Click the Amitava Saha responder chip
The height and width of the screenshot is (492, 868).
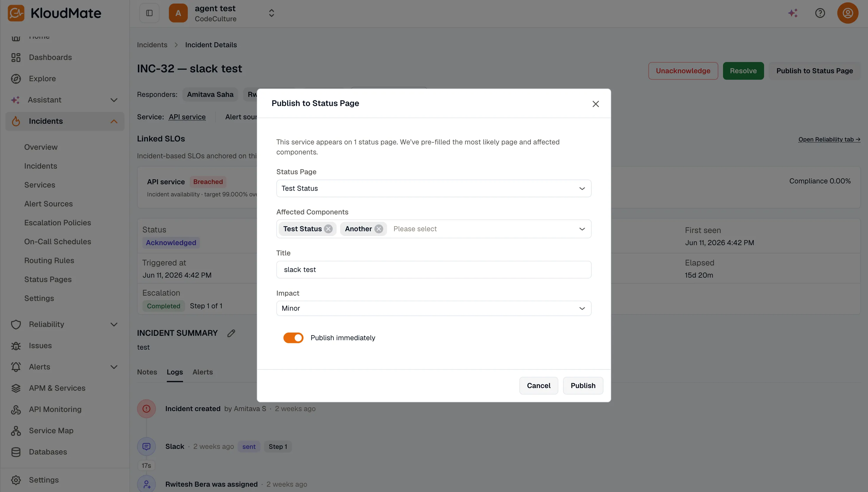[x=210, y=95]
